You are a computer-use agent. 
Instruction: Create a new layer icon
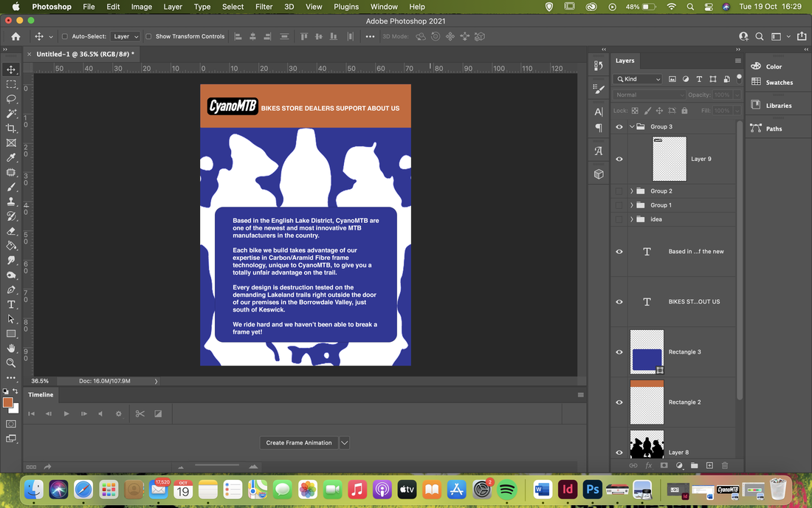click(x=709, y=465)
